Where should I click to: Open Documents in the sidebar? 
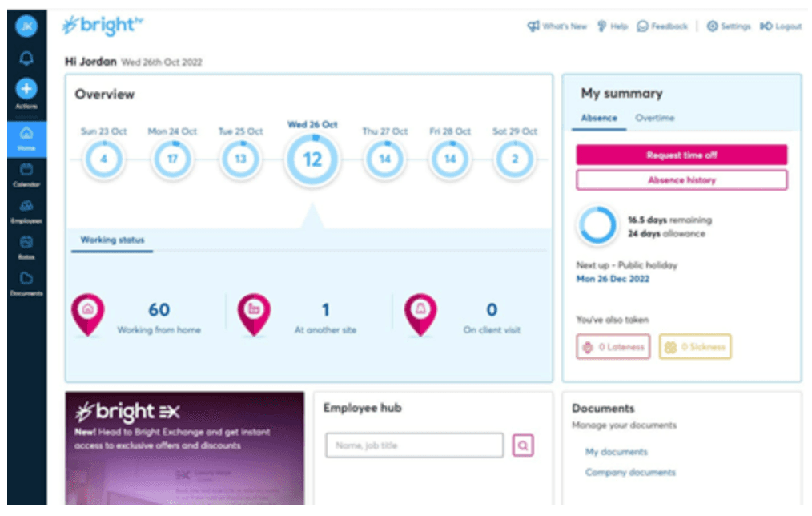26,284
